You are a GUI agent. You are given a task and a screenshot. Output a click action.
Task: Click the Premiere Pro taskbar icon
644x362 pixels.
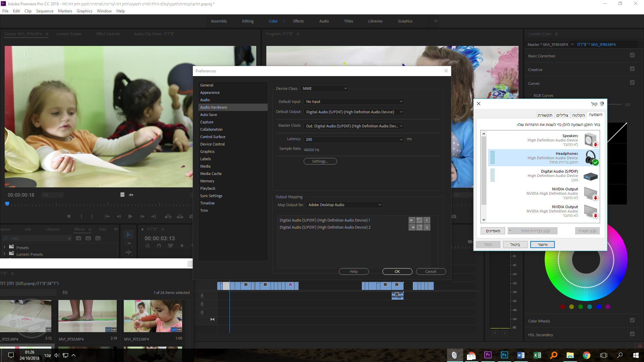click(488, 355)
